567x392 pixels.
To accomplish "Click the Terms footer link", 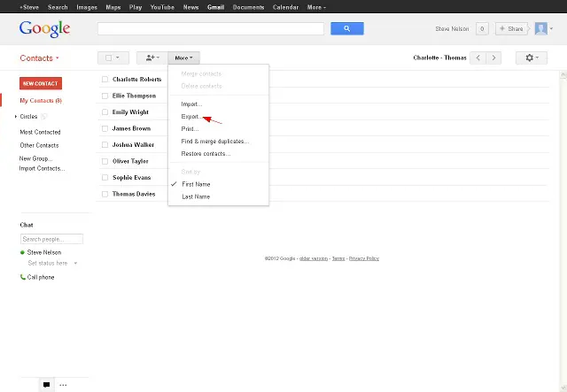I will tap(338, 258).
